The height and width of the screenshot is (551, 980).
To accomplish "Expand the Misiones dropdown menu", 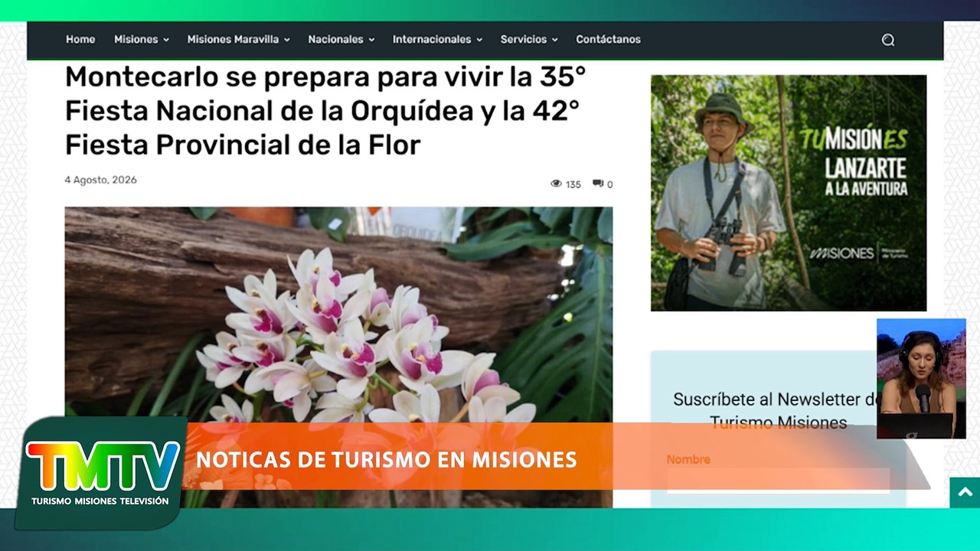I will 142,39.
